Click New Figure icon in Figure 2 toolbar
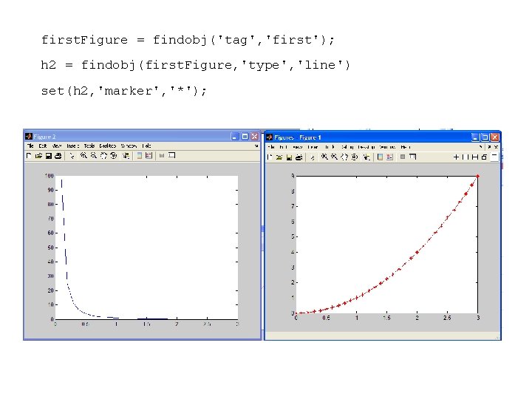Viewport: 532px width, 399px height. click(x=29, y=156)
